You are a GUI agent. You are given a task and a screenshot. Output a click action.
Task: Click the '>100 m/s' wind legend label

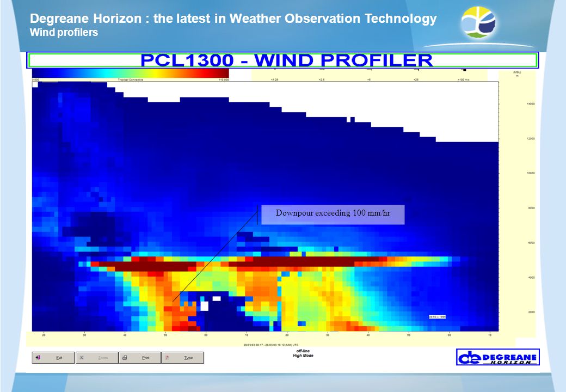pos(464,80)
